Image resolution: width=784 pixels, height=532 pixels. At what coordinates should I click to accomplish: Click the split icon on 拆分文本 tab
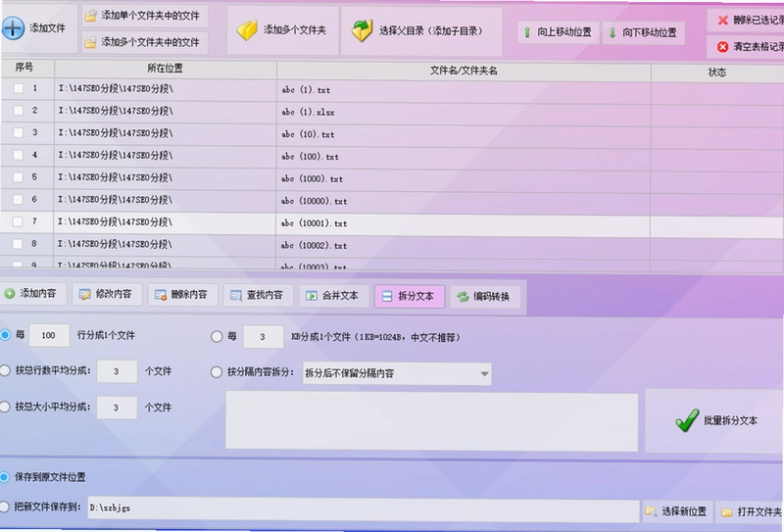[387, 297]
